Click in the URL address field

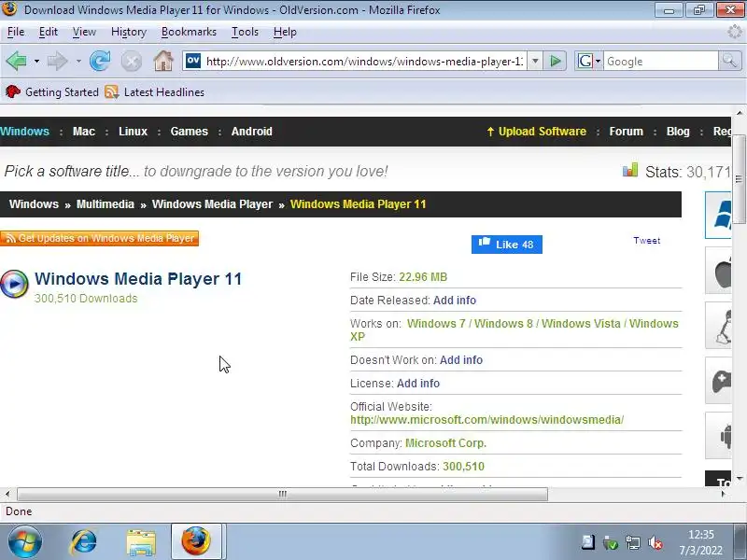[364, 62]
